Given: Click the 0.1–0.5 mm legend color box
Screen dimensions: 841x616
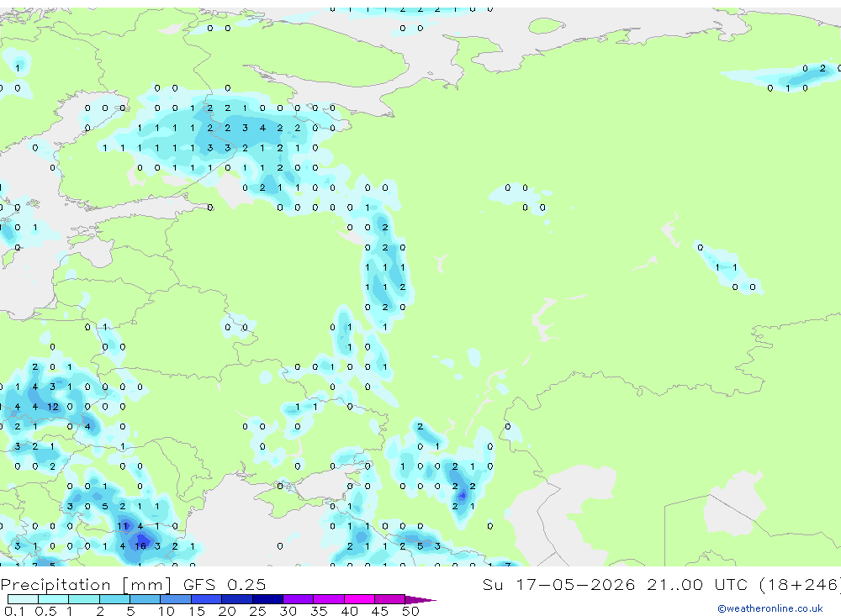Looking at the screenshot, I should click(23, 599).
